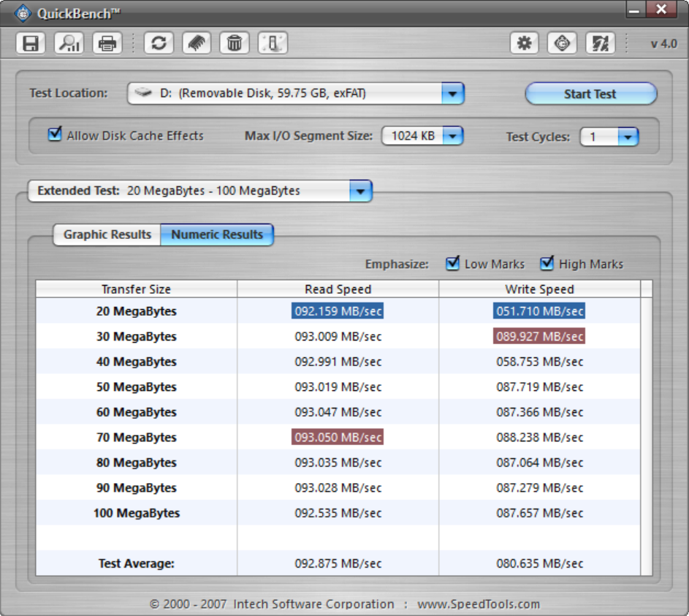Click the Save floppy disk icon
The image size is (689, 616).
coord(31,43)
